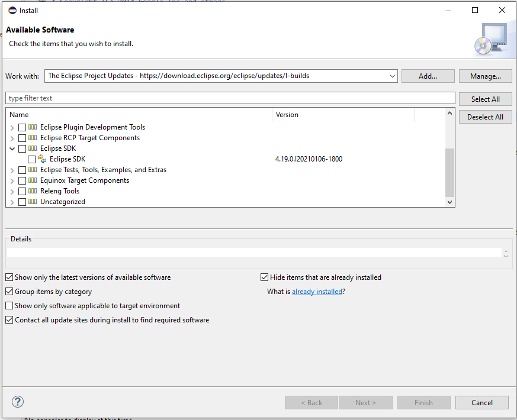
Task: Click the Name column header
Action: tap(139, 115)
